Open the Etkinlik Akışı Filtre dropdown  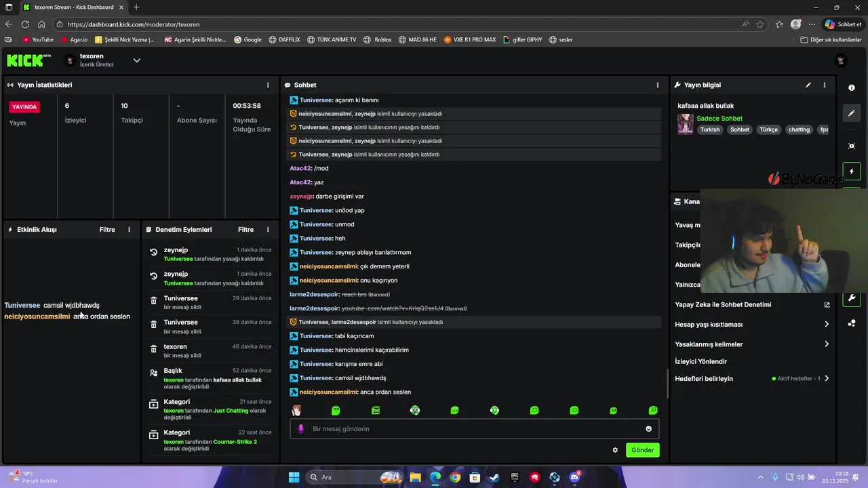(107, 230)
